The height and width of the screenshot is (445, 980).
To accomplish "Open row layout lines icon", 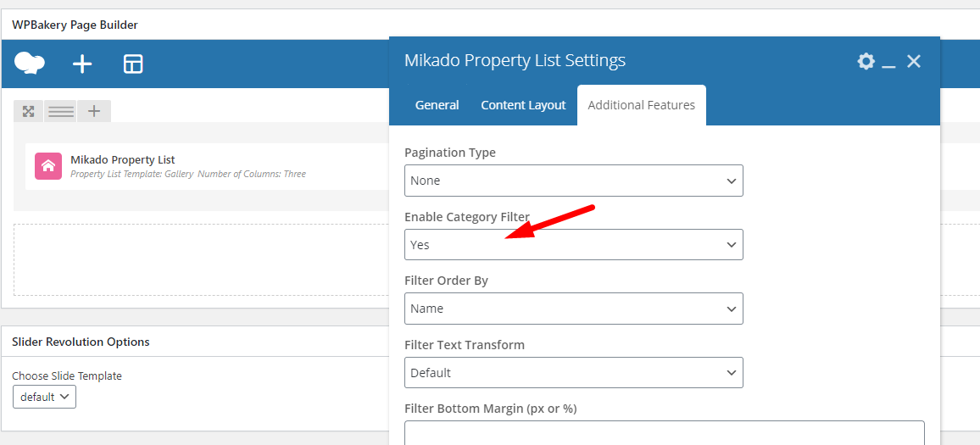I will [61, 111].
